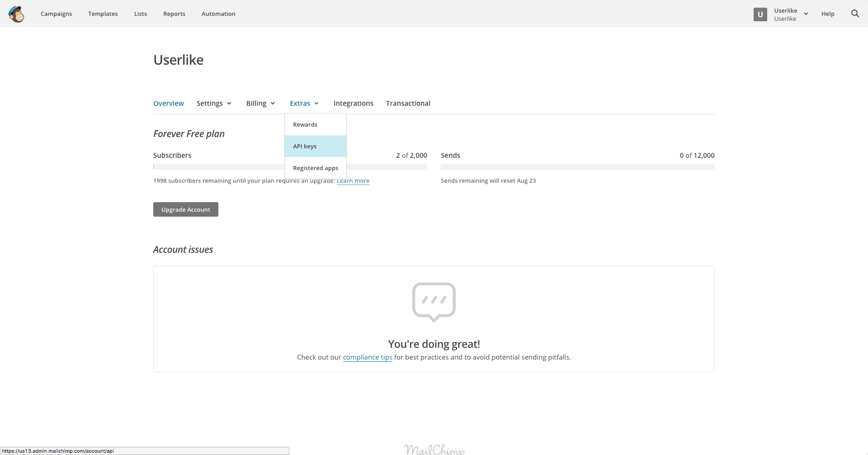Open Campaigns in the top navigation
868x455 pixels.
coord(56,14)
